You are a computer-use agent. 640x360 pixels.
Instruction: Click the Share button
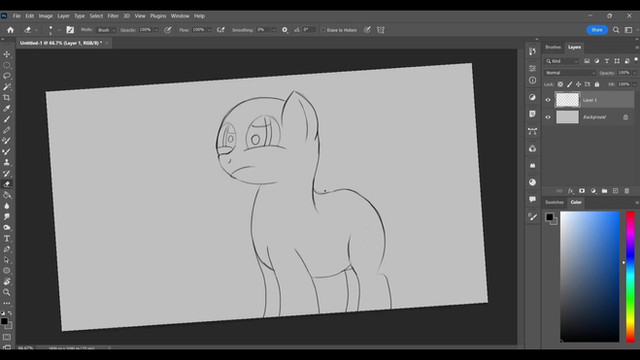tap(597, 30)
